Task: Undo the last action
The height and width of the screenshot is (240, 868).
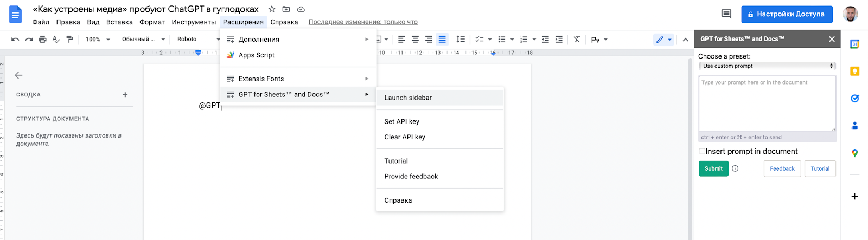Action: 15,40
